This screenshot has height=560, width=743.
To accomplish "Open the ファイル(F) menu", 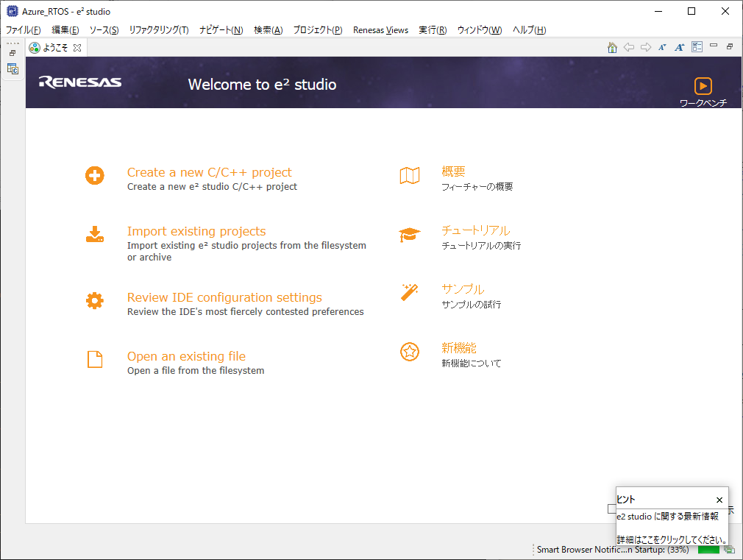I will pos(24,30).
